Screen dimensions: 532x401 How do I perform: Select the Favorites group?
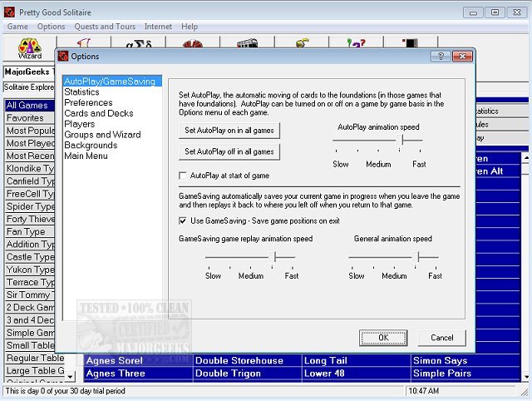[x=30, y=118]
